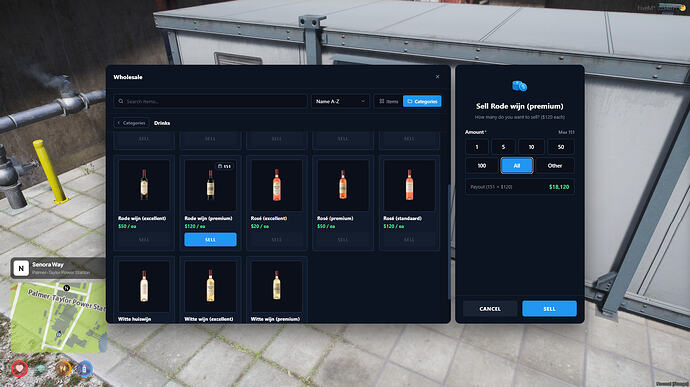Click the disabled SELL button under Rosé (premium)
Image resolution: width=690 pixels, height=387 pixels.
[343, 240]
